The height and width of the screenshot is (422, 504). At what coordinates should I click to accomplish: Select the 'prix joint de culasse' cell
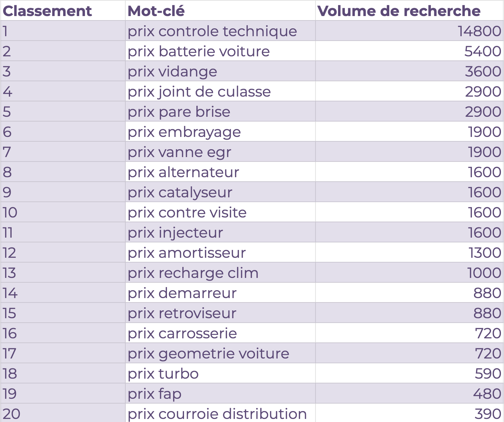click(x=199, y=92)
